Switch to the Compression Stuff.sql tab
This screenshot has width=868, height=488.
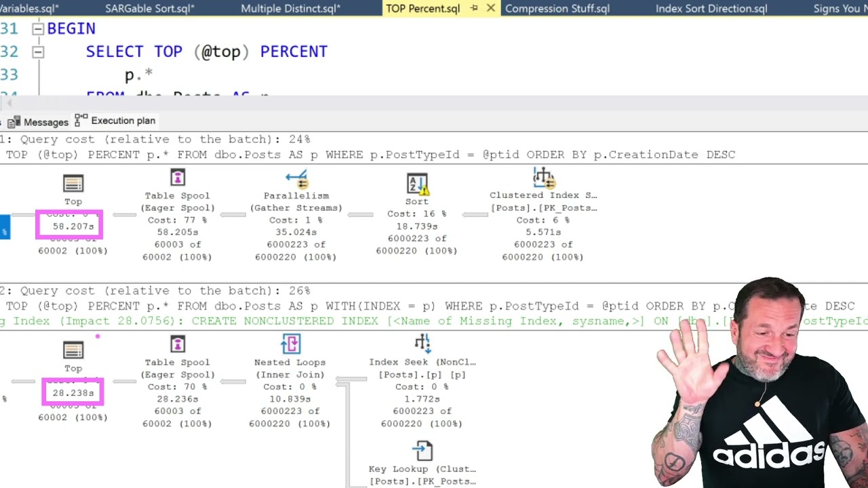pyautogui.click(x=557, y=9)
